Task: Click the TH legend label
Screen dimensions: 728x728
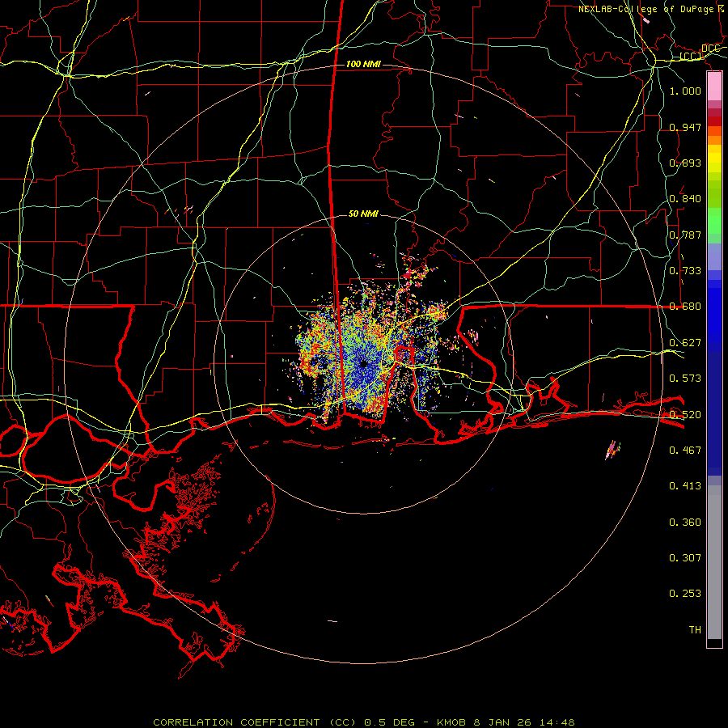Action: click(695, 629)
